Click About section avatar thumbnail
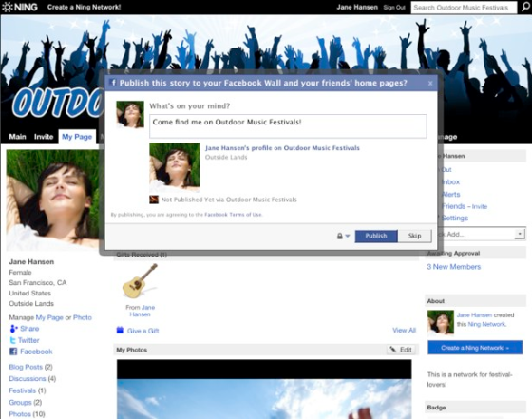Screen dimensions: 532x419 (x=441, y=322)
